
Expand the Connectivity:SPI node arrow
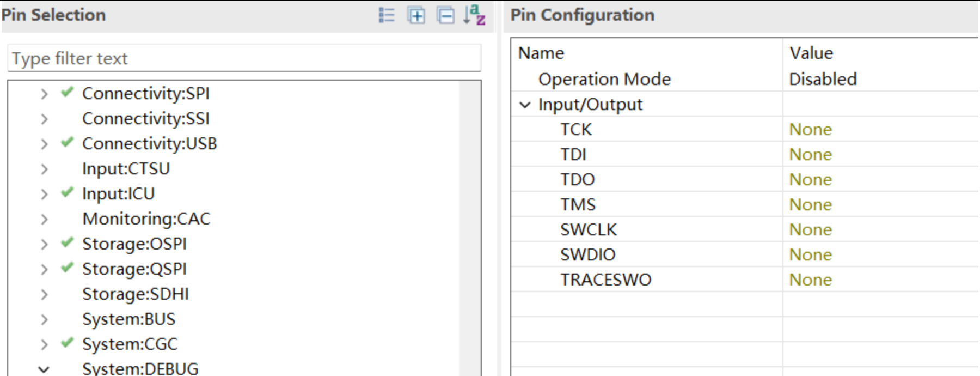pos(44,94)
